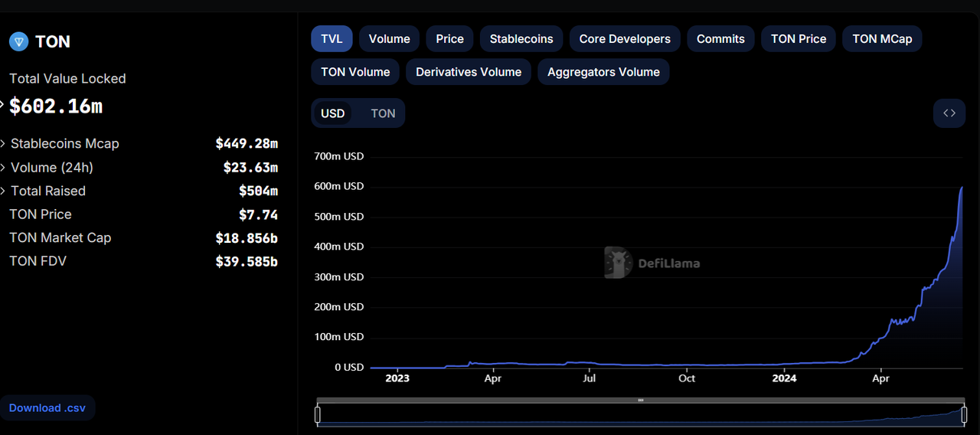Image resolution: width=980 pixels, height=435 pixels.
Task: Toggle the TVL chart metric
Action: pyautogui.click(x=332, y=39)
